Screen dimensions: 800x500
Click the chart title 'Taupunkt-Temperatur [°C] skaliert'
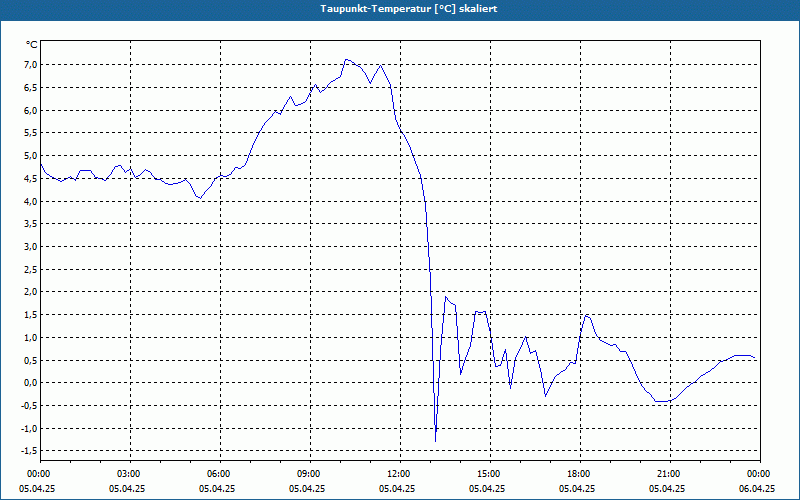point(409,9)
